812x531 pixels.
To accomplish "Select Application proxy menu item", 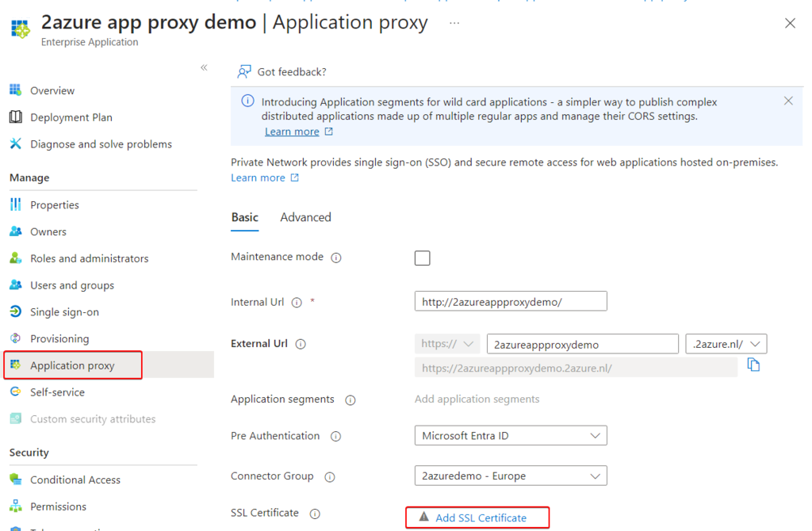I will [x=72, y=365].
